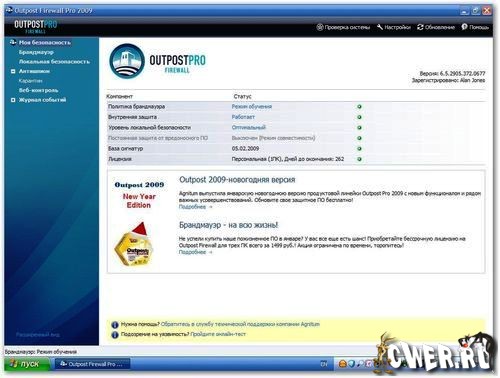
Task: Click the green status dot for Лицензия
Action: tap(359, 159)
